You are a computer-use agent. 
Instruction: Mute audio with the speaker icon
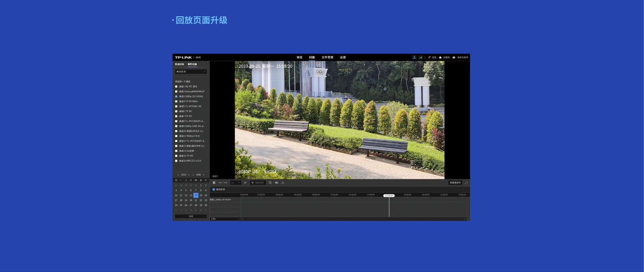[x=276, y=183]
